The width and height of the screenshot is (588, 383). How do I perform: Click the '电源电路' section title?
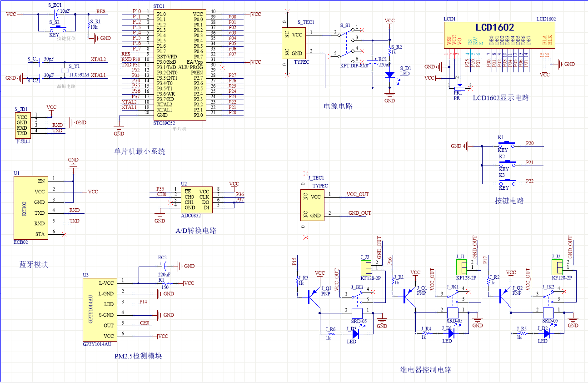[x=338, y=106]
